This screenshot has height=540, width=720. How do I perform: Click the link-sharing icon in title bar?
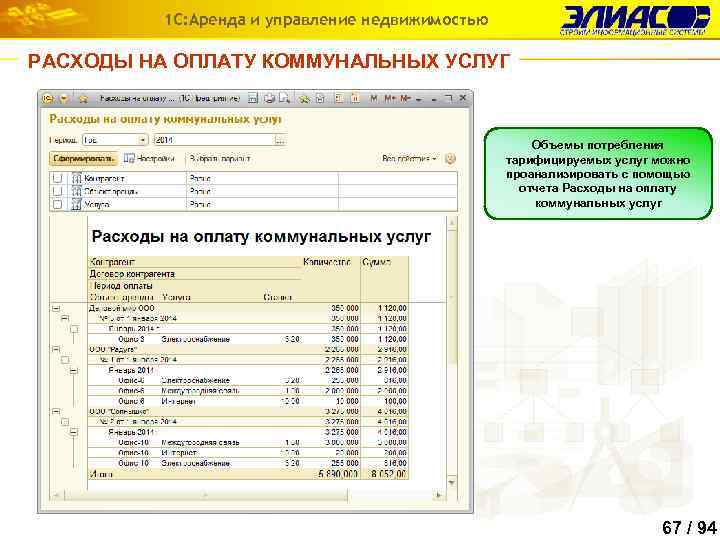point(304,98)
